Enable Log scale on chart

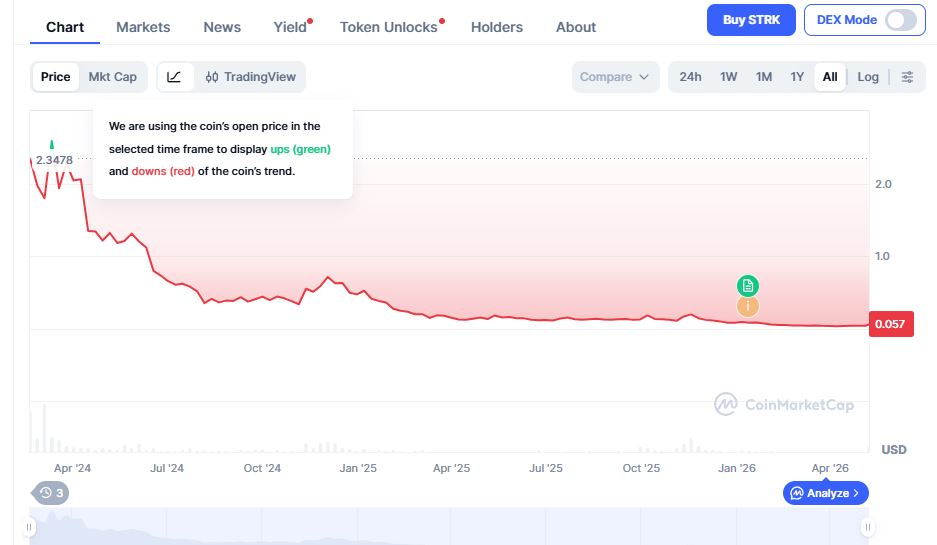point(868,77)
